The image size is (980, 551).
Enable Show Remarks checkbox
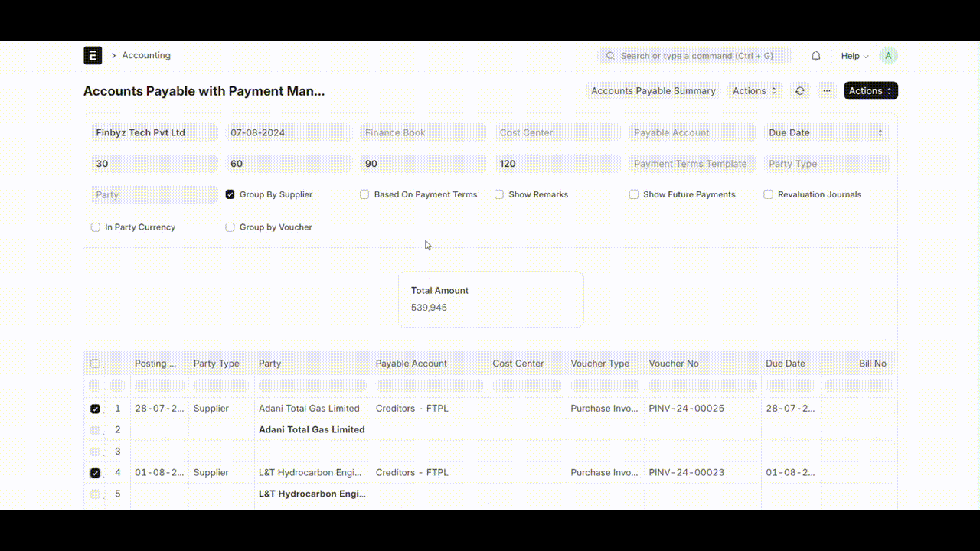click(499, 194)
